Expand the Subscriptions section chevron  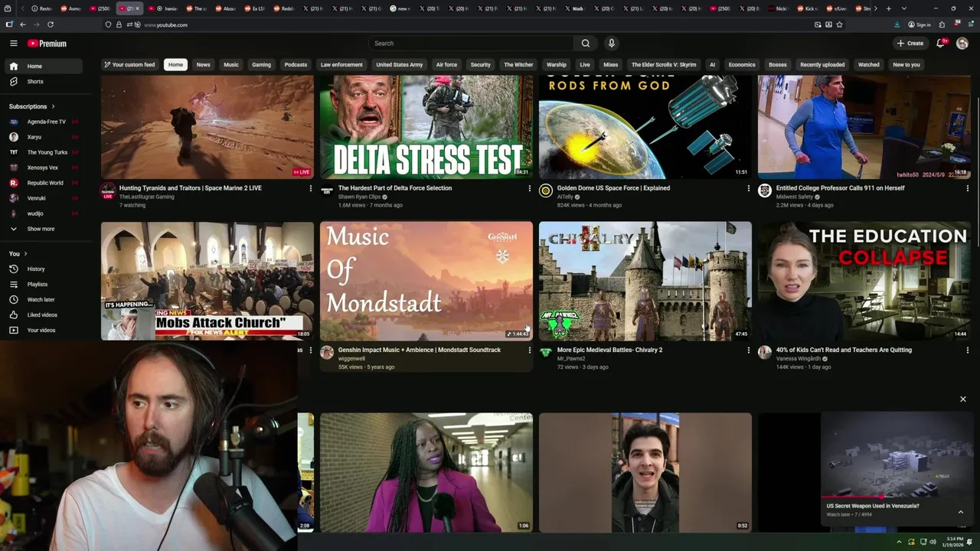[x=53, y=106]
